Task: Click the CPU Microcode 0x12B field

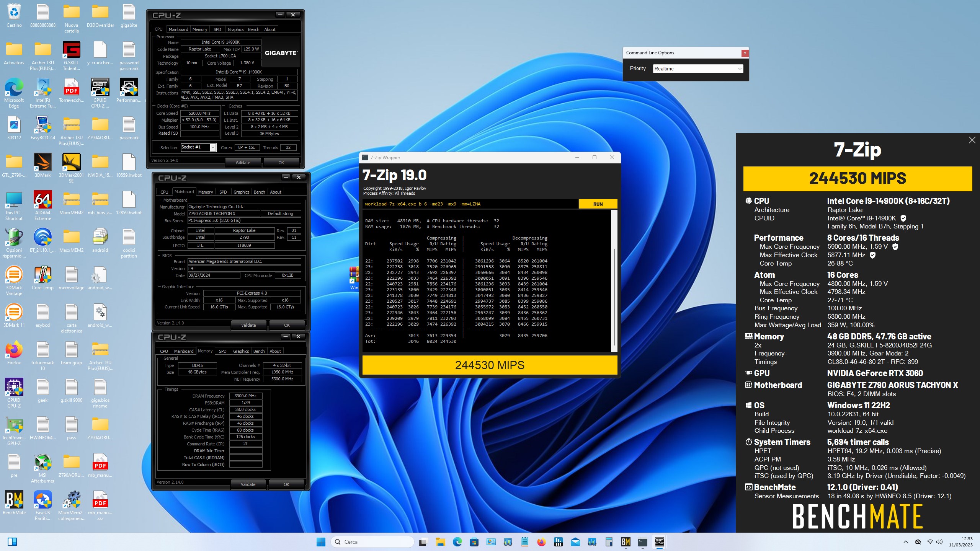Action: [x=287, y=275]
